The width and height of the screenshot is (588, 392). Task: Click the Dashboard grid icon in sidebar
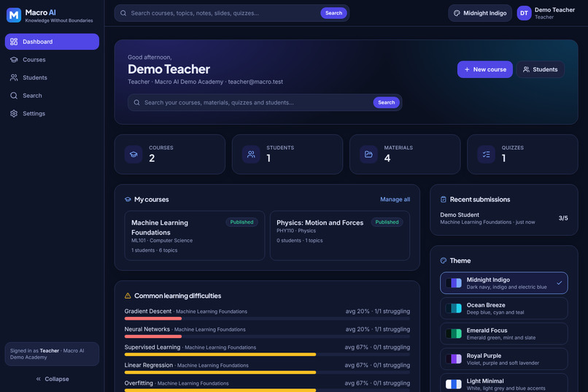point(14,42)
